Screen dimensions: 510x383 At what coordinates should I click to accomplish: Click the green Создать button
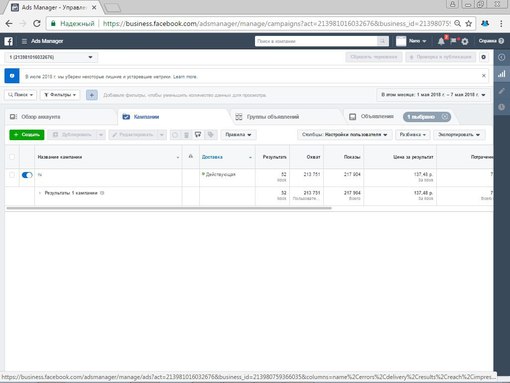[27, 135]
